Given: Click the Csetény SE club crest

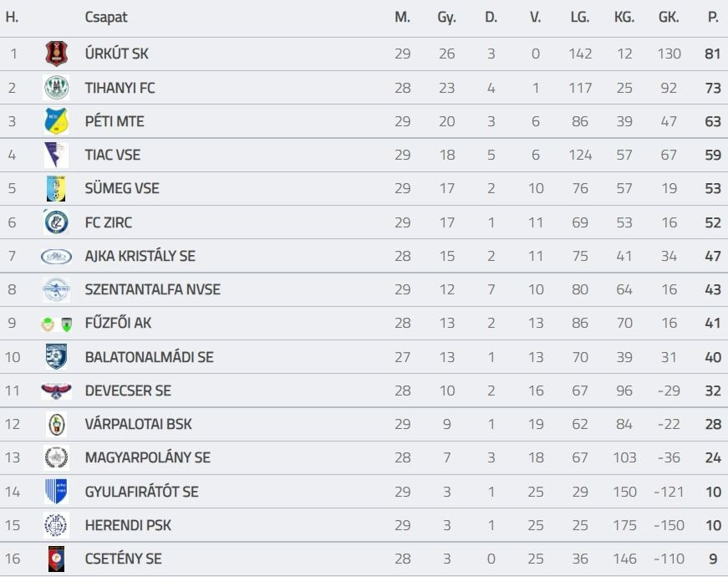Looking at the screenshot, I should (56, 559).
